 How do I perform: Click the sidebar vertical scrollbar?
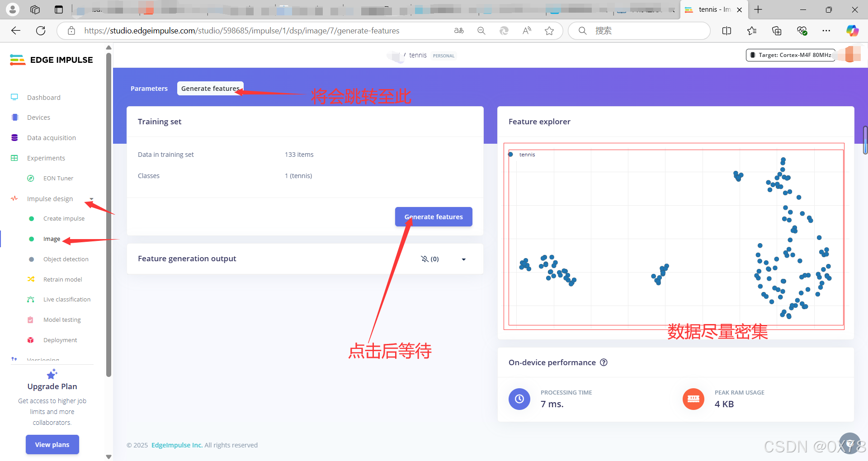[x=108, y=215]
